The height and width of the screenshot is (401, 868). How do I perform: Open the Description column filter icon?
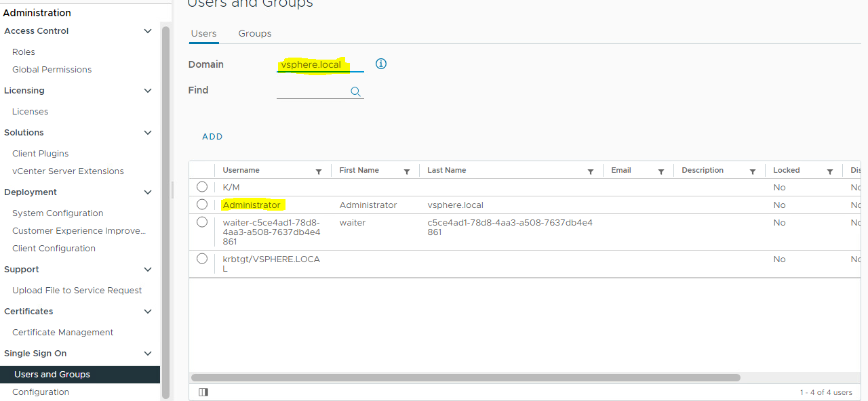click(753, 171)
